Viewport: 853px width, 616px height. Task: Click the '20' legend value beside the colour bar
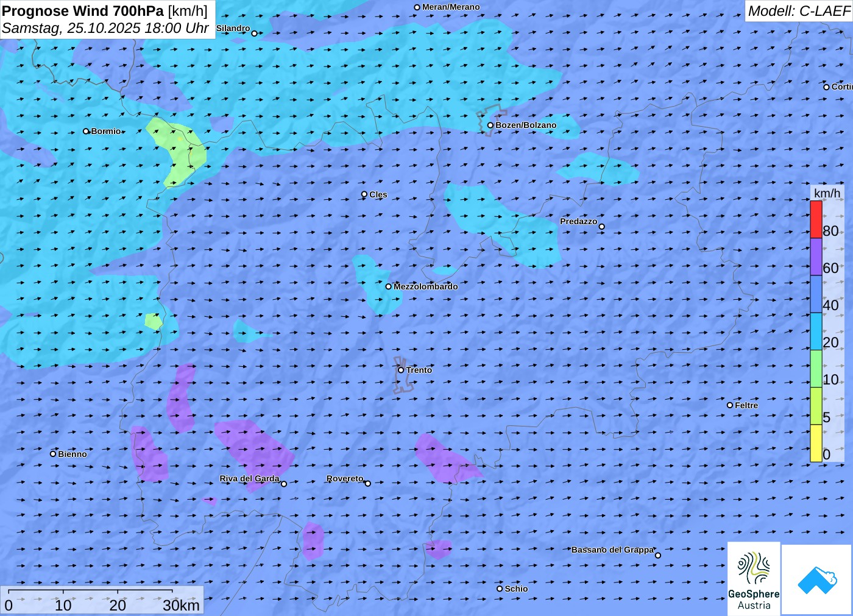click(830, 342)
